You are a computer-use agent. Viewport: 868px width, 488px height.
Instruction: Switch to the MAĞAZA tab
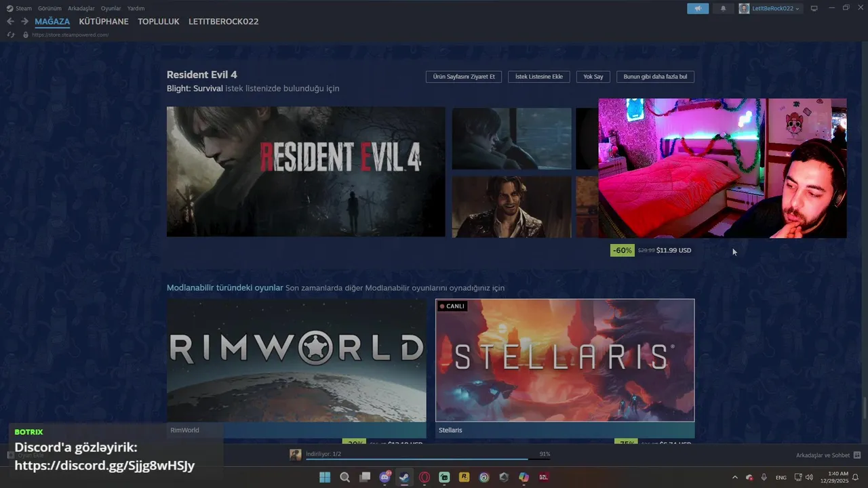(52, 22)
